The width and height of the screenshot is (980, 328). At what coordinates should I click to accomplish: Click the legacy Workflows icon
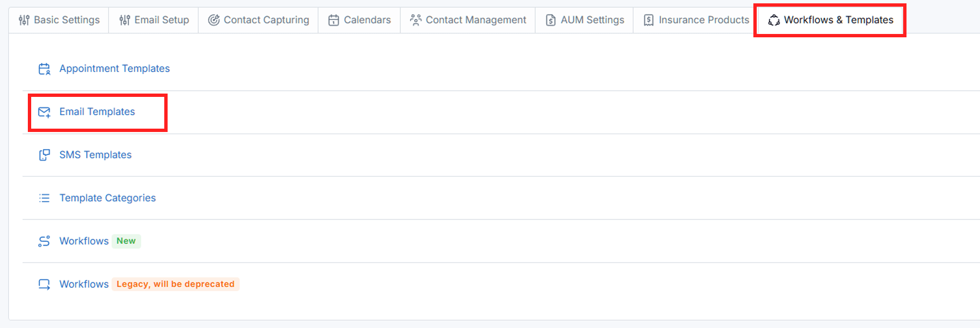click(44, 284)
